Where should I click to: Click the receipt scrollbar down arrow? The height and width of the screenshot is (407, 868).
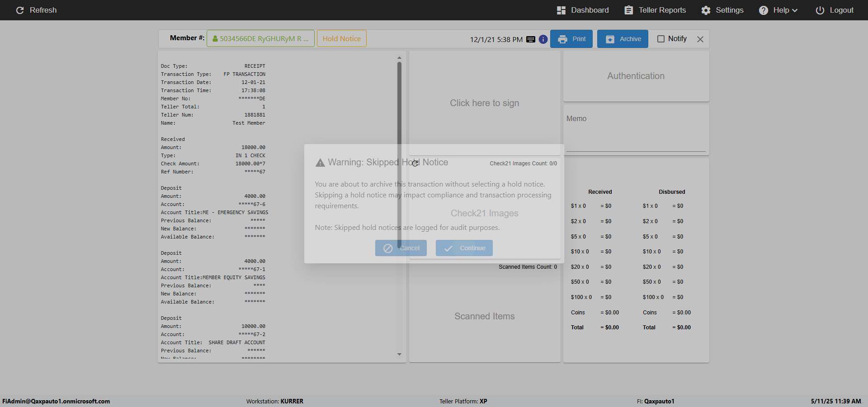[399, 354]
